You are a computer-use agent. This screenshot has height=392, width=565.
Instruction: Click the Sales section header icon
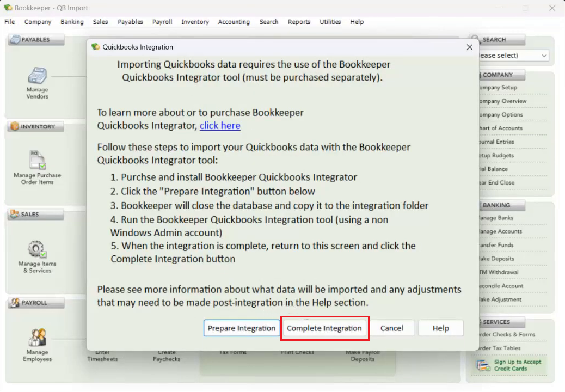15,214
